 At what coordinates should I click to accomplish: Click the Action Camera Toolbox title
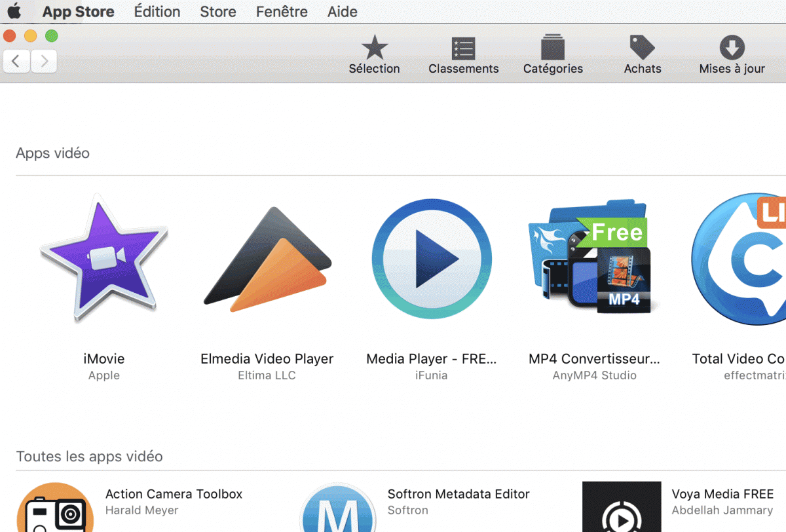174,494
